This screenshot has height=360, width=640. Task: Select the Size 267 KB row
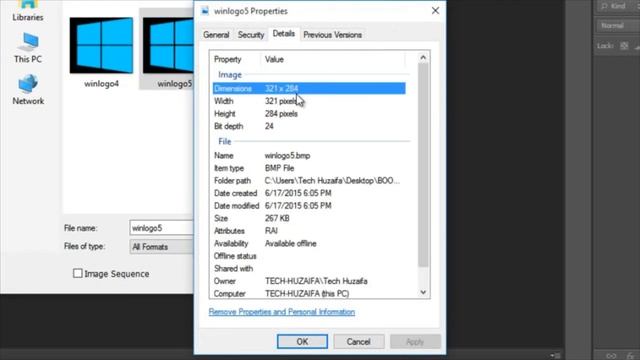pyautogui.click(x=309, y=218)
